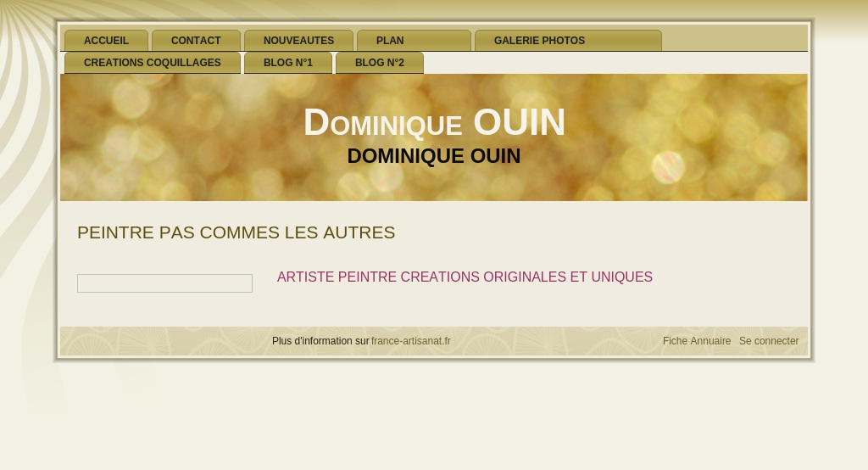Open the BLOG N°2 tab
This screenshot has width=868, height=470.
(x=380, y=63)
